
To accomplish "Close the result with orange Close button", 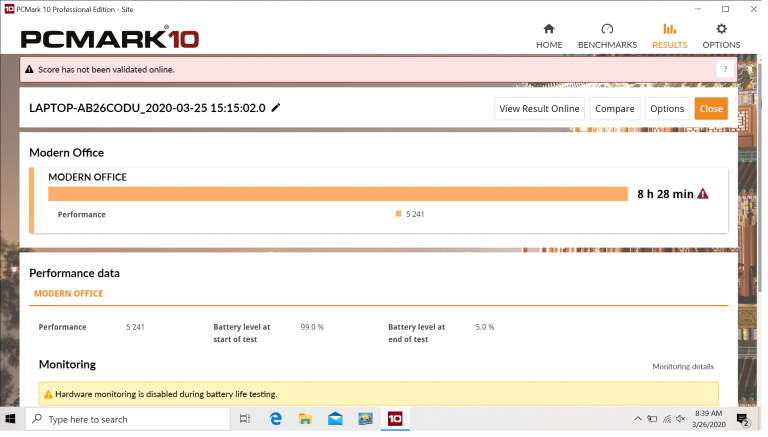I will [x=711, y=109].
